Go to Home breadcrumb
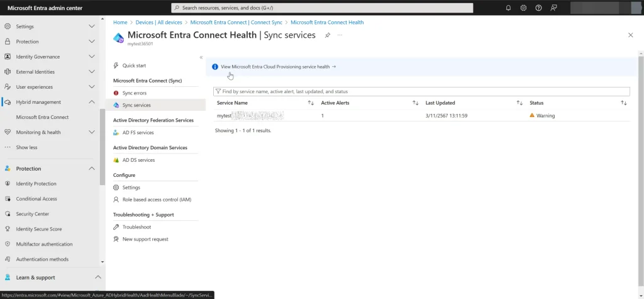644x299 pixels. click(120, 22)
